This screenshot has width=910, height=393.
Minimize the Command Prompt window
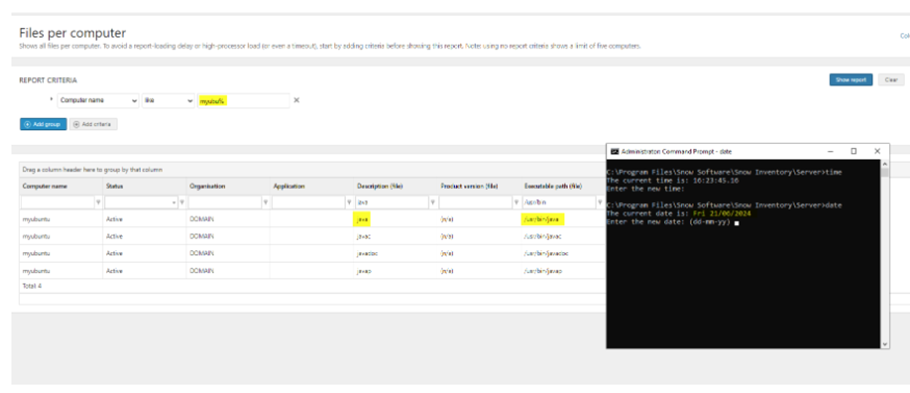point(830,151)
